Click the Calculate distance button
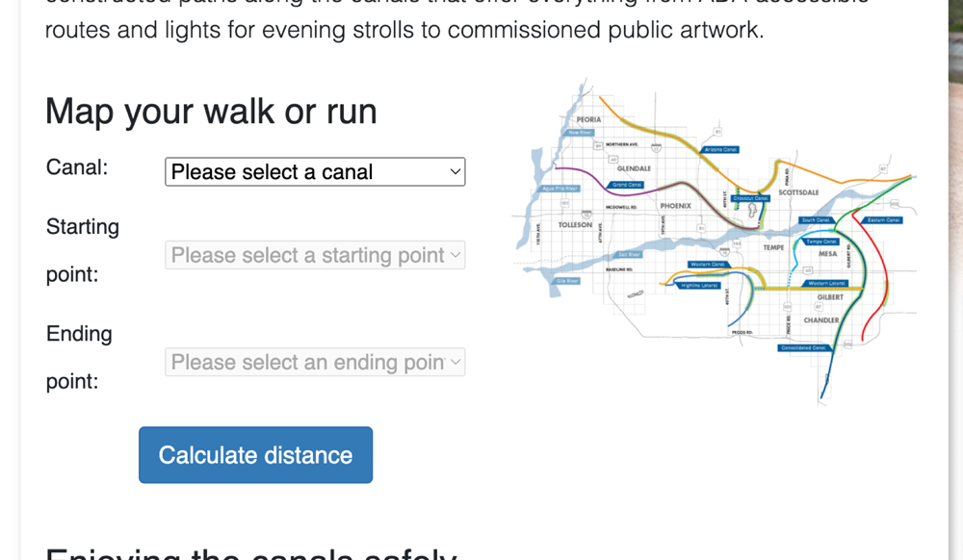963x560 pixels. click(255, 455)
